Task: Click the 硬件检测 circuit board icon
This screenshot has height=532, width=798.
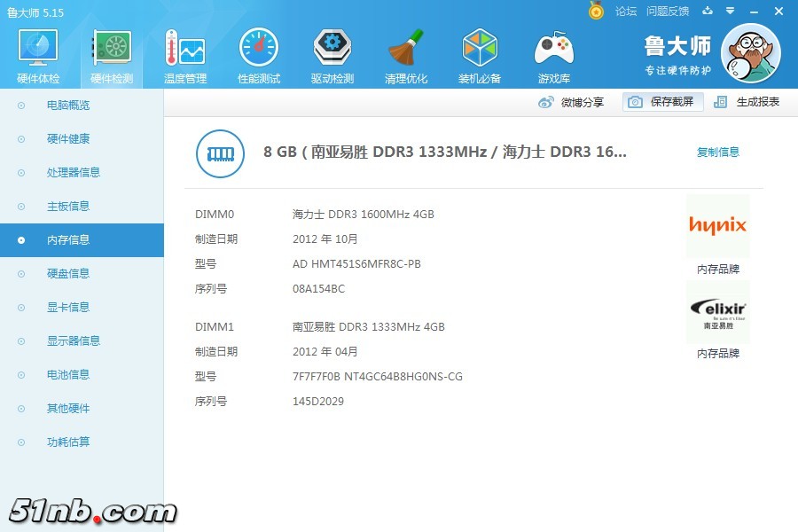Action: (x=112, y=50)
